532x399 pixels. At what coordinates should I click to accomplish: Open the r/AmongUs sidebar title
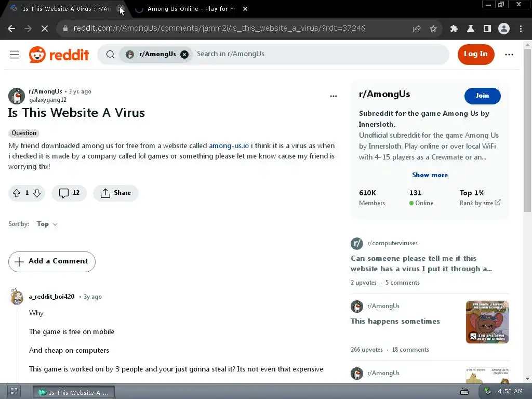point(384,95)
